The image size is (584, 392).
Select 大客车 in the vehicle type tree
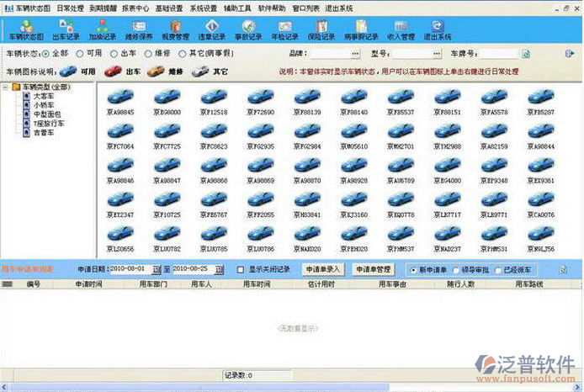44,97
